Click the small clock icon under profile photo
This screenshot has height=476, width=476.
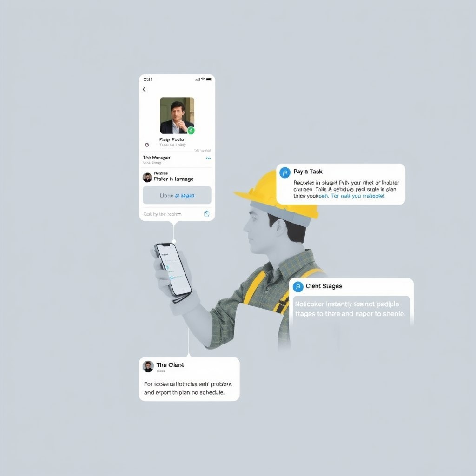pos(147,145)
